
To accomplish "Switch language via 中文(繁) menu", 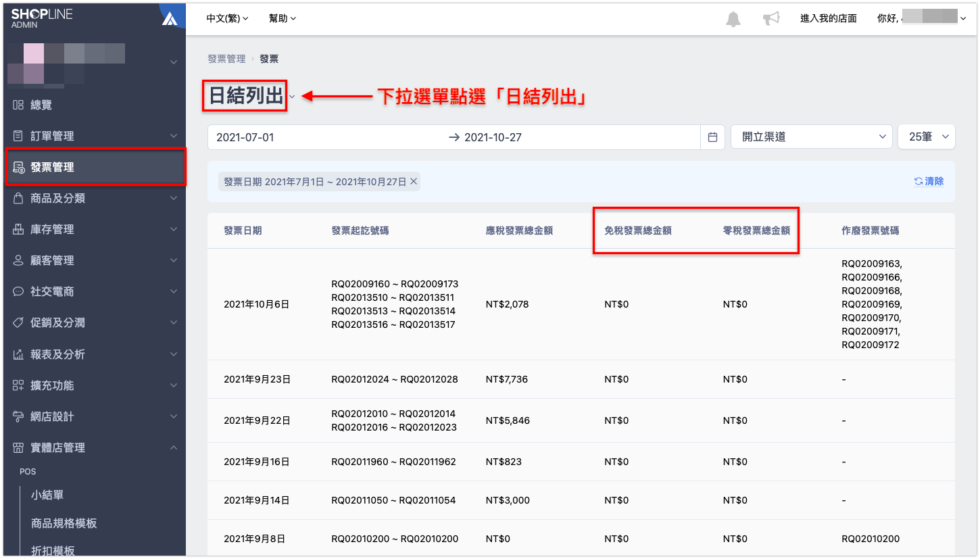I will coord(228,18).
